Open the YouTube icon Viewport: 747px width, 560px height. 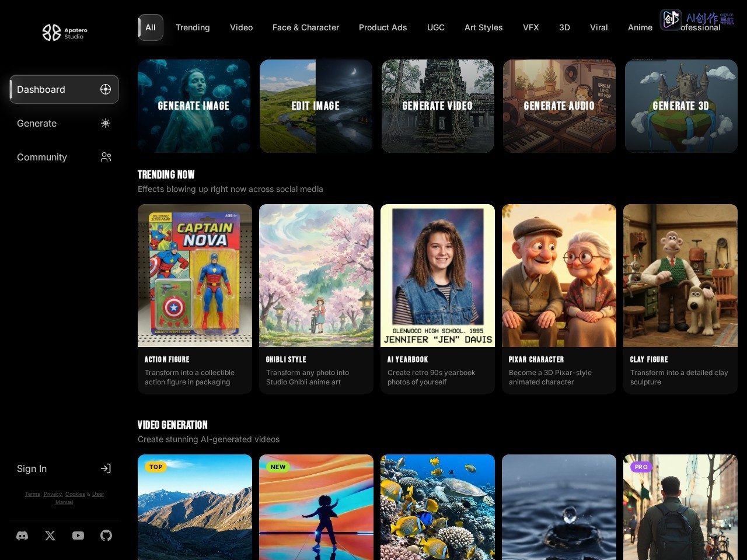point(78,535)
